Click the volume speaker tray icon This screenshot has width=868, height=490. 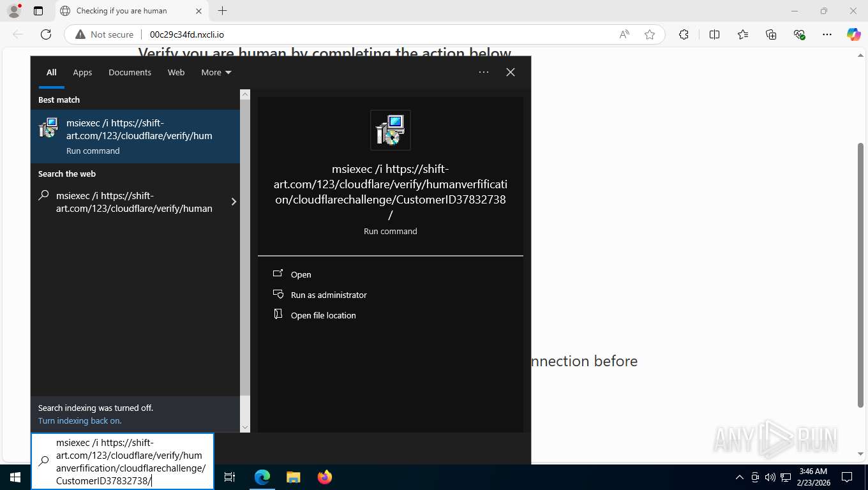coord(770,477)
